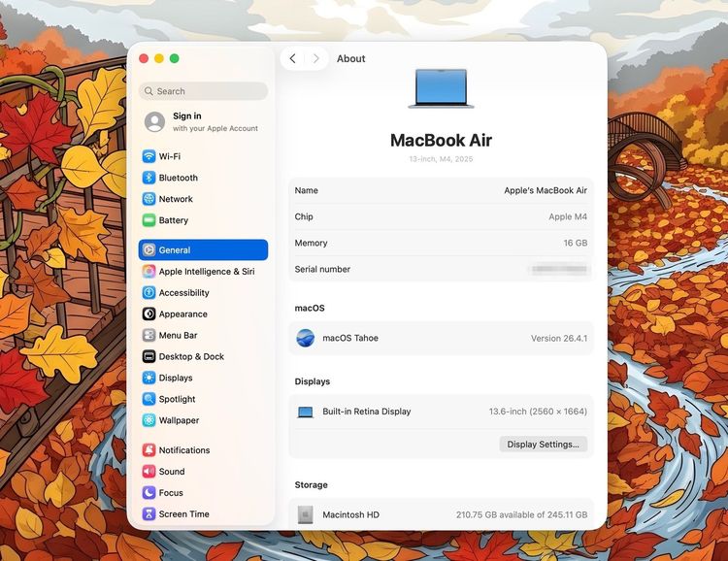Select Battery in the sidebar
The width and height of the screenshot is (728, 561).
204,220
